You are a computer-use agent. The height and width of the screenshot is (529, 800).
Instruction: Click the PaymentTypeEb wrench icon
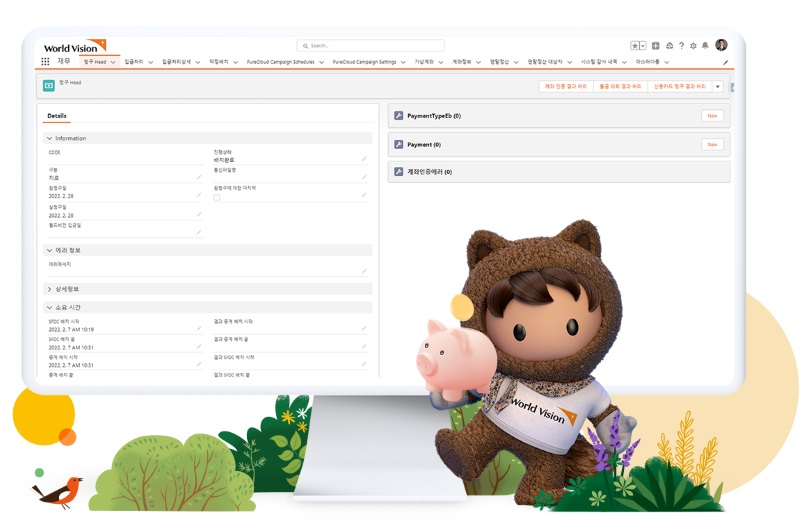click(x=398, y=116)
